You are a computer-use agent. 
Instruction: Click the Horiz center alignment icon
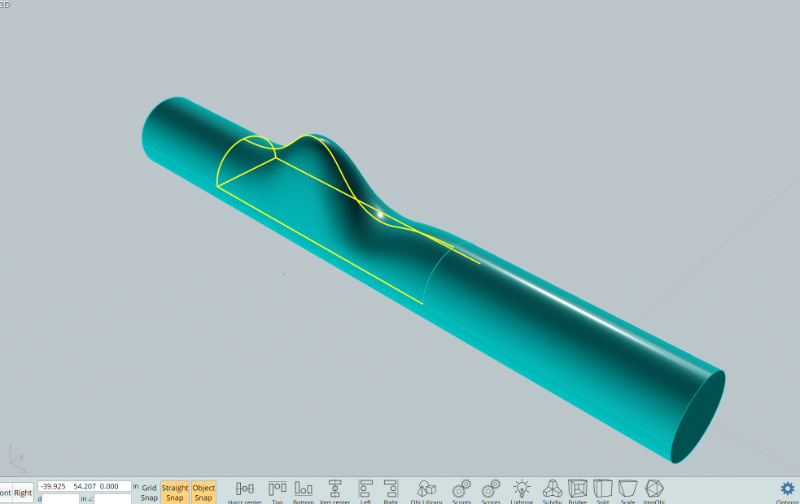tap(245, 490)
